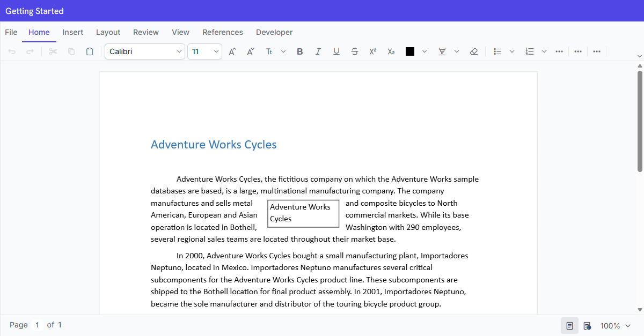Toggle bold formatting

pyautogui.click(x=300, y=51)
